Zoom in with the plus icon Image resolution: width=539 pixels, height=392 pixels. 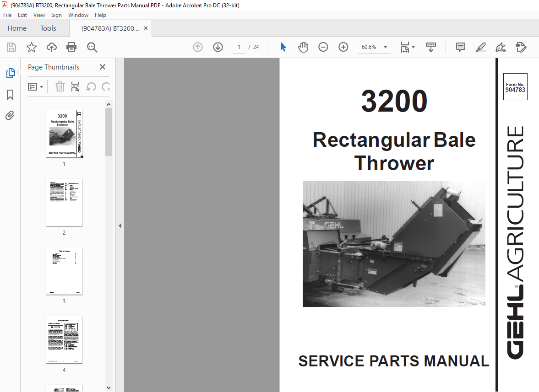pos(343,47)
